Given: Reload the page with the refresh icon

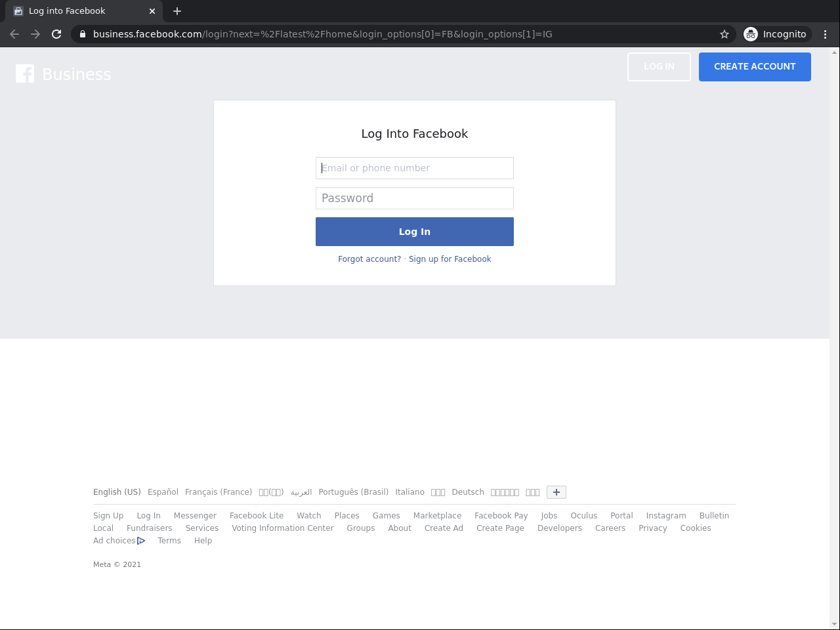Looking at the screenshot, I should 56,34.
